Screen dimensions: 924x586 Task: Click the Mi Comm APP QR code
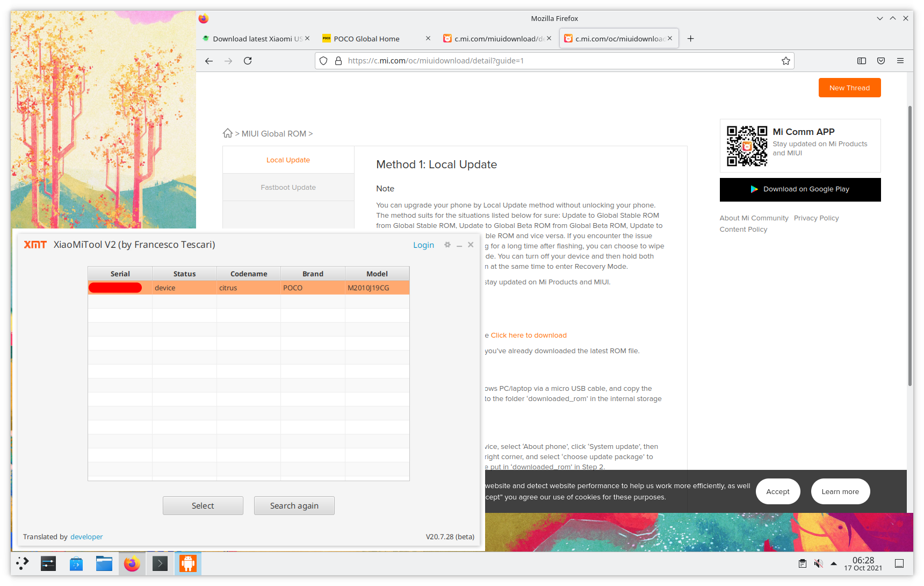click(747, 146)
